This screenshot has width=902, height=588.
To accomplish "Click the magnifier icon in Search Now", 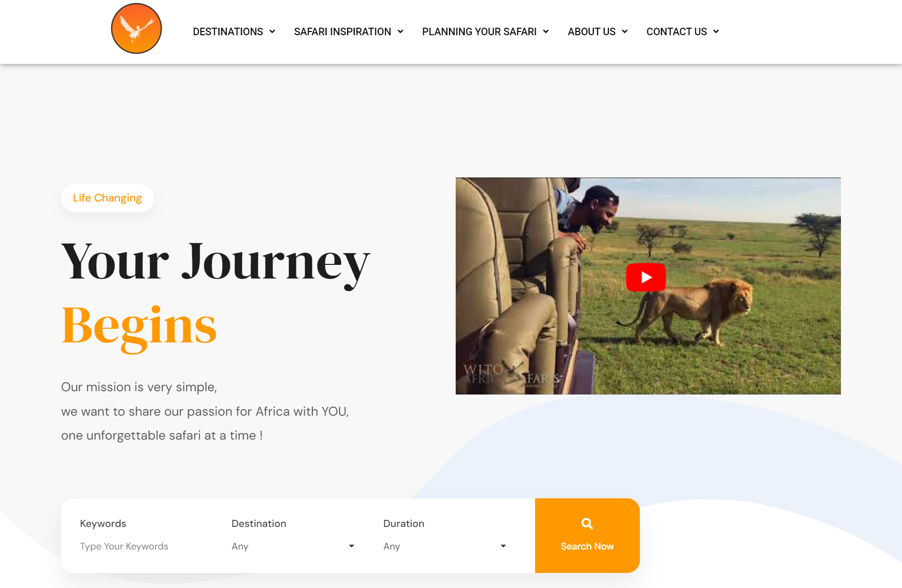I will point(587,523).
